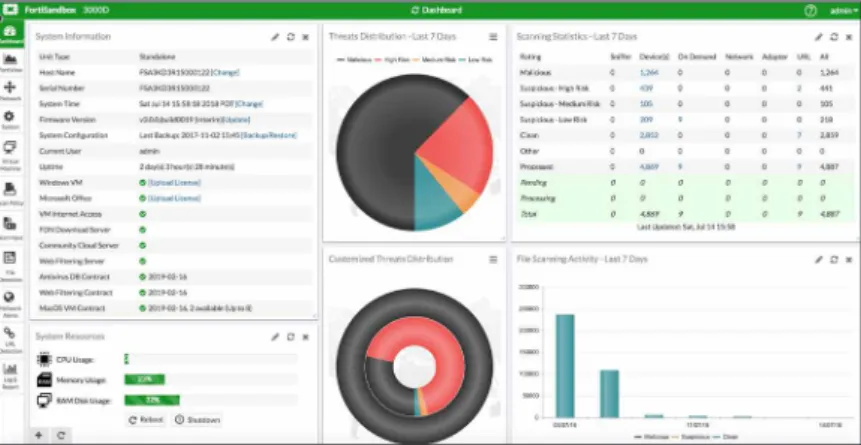Open the Scan Policy sidebar section
Image resolution: width=861 pixels, height=445 pixels.
(x=10, y=194)
